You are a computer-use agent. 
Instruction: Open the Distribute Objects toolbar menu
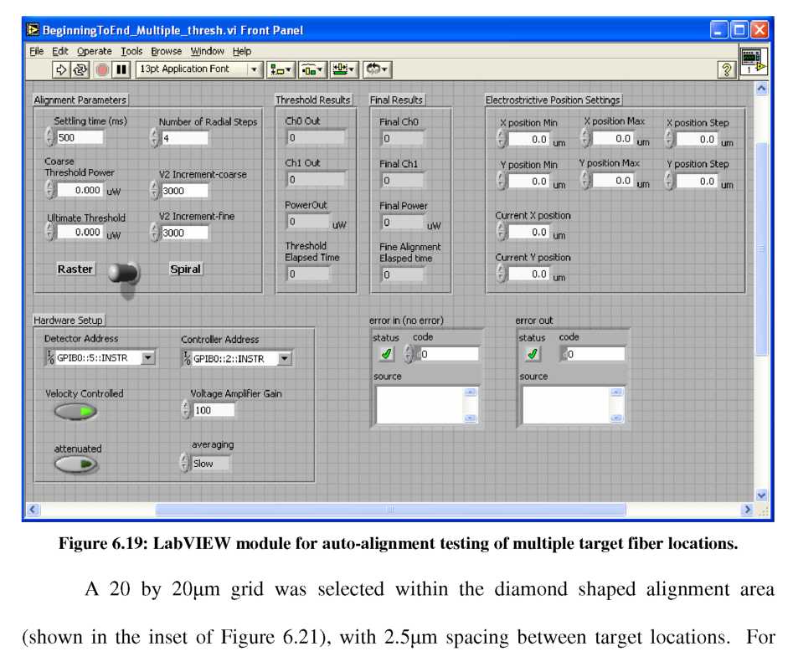click(312, 69)
